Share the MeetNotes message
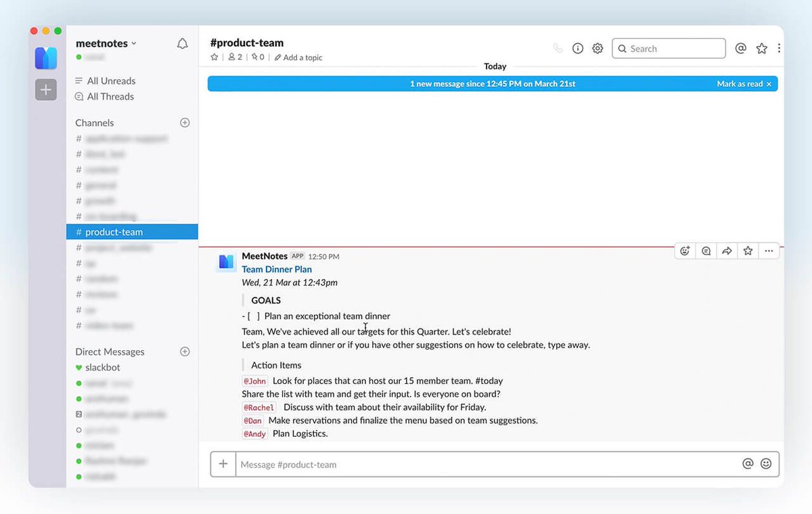 coord(727,251)
